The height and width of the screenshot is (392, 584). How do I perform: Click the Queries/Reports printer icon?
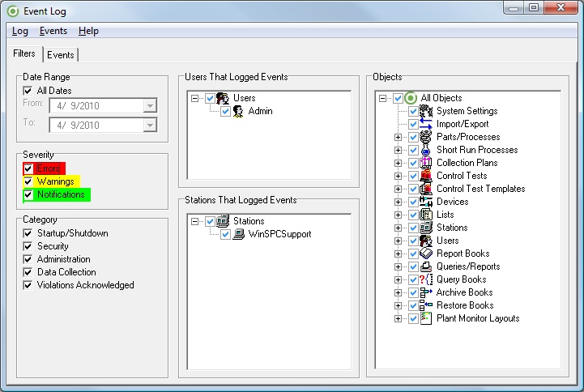[x=426, y=266]
